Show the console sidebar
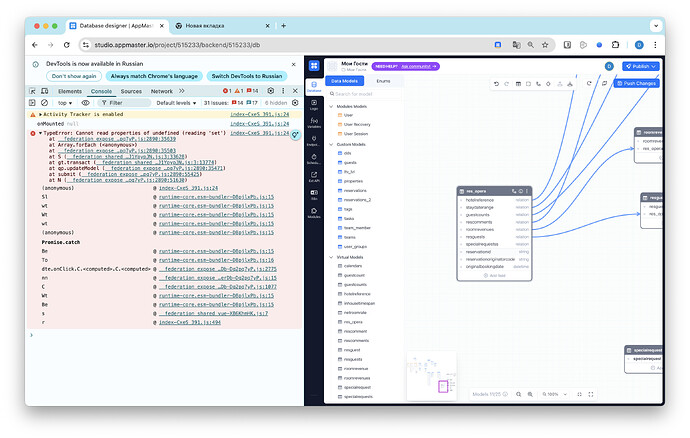690x438 pixels. pos(32,103)
